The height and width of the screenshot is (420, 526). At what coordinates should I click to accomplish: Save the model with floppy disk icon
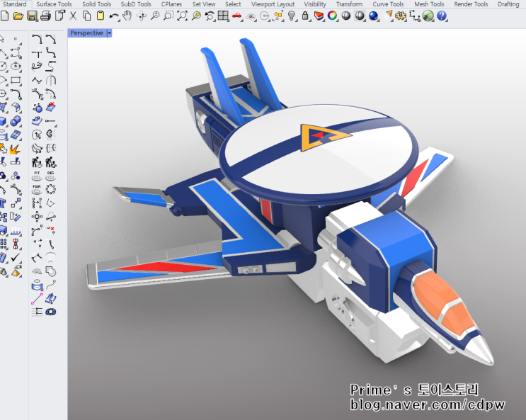pyautogui.click(x=32, y=16)
